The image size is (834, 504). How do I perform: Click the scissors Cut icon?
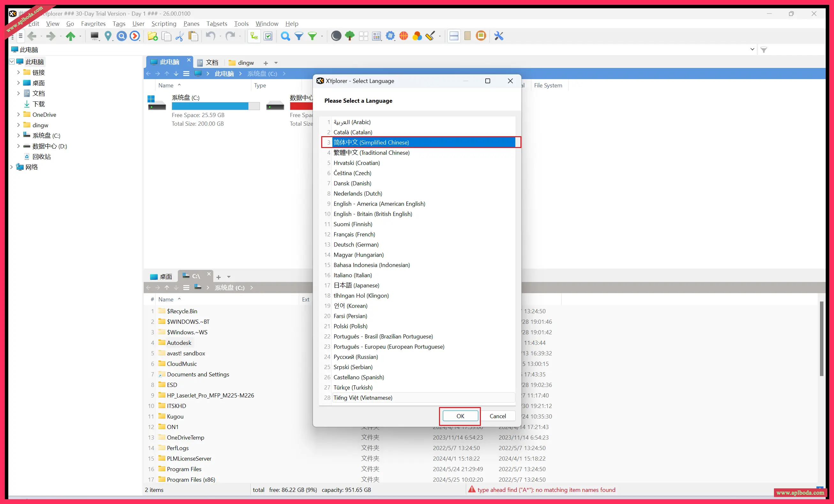(179, 36)
